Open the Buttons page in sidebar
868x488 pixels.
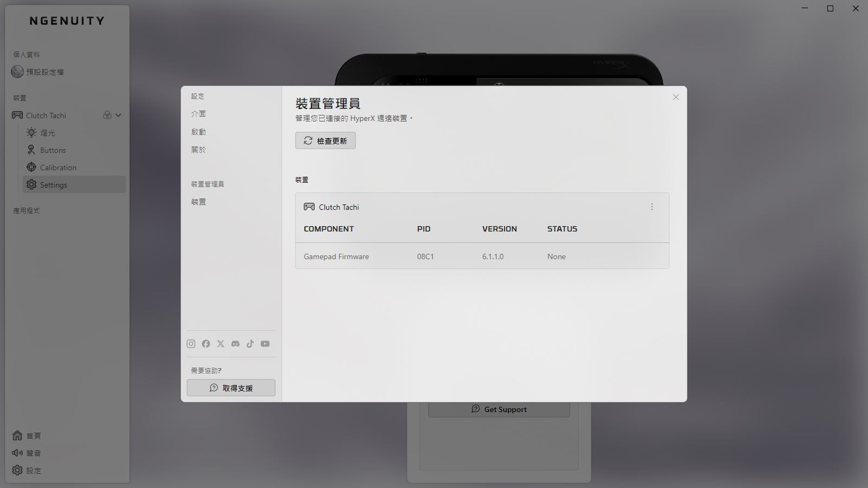[75, 150]
